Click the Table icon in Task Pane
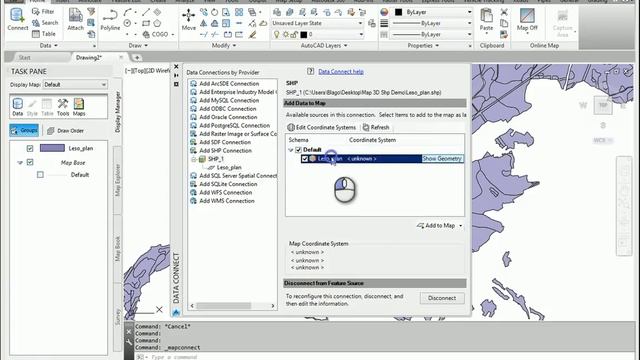 click(x=47, y=107)
